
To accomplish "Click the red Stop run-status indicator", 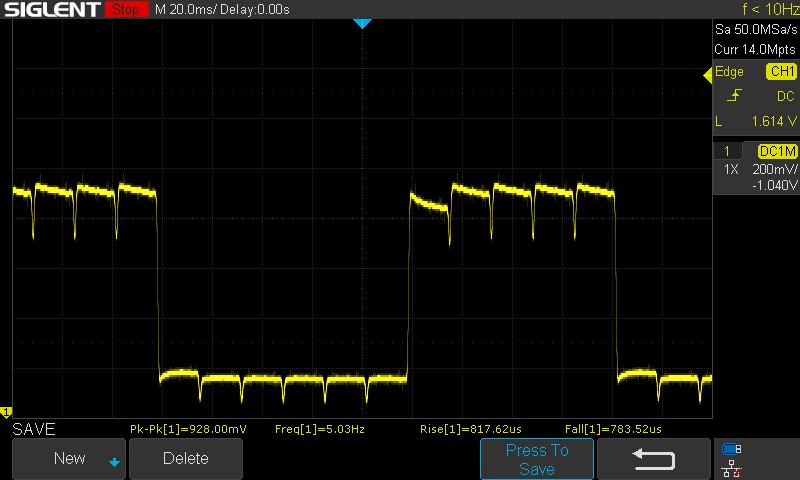I will 127,9.
